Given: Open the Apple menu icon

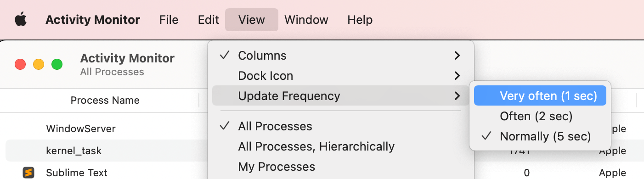Looking at the screenshot, I should click(21, 20).
